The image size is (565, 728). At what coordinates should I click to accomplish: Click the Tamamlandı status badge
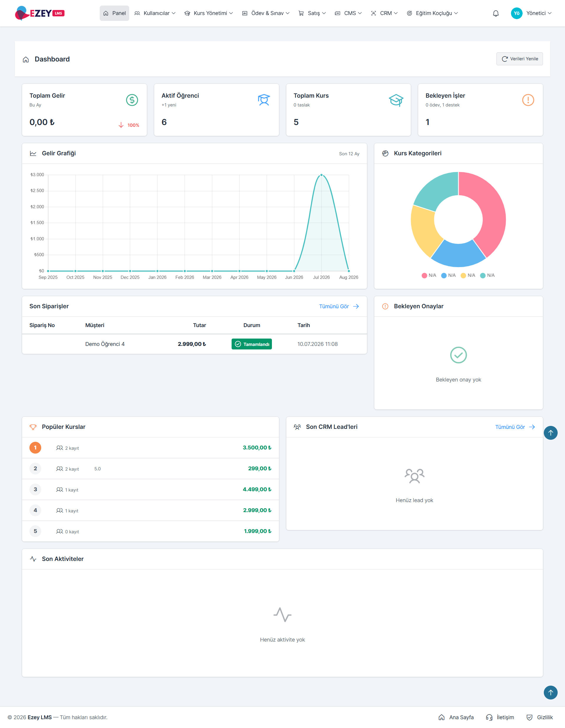point(252,344)
